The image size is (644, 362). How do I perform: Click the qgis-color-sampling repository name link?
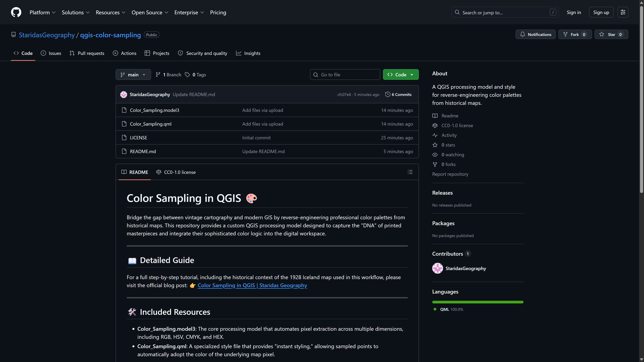(x=110, y=35)
